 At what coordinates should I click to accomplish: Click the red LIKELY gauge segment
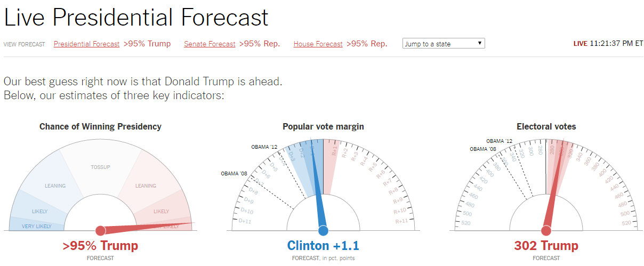coord(161,212)
